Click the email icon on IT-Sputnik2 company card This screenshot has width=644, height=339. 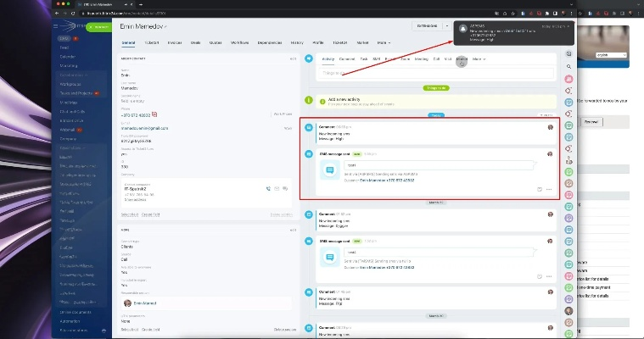point(277,188)
